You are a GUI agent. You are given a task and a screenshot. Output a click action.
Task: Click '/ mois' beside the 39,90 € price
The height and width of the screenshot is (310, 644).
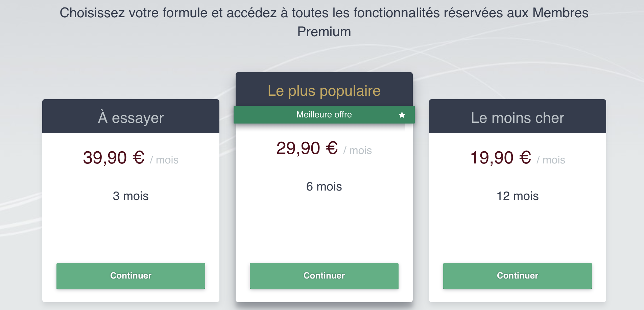pyautogui.click(x=164, y=160)
